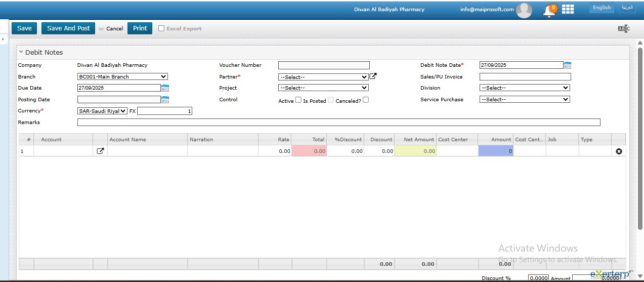Open Partner external link icon
Viewport: 644px width, 282px height.
coord(373,76)
